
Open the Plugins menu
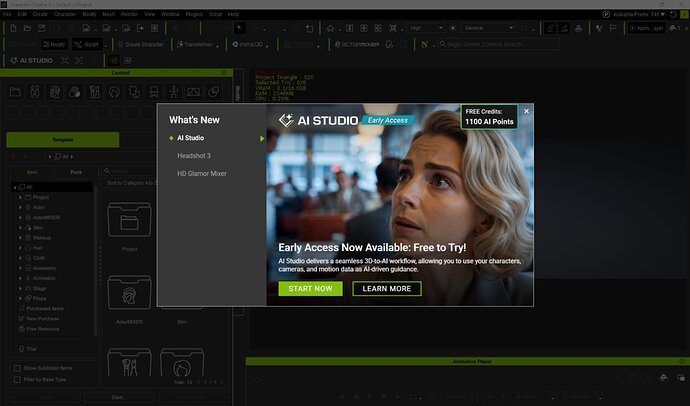point(194,14)
